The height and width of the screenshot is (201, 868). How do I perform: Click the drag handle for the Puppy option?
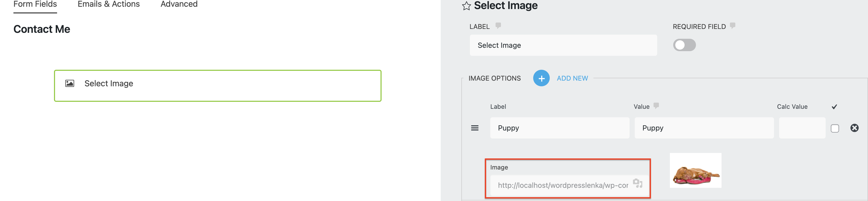475,128
